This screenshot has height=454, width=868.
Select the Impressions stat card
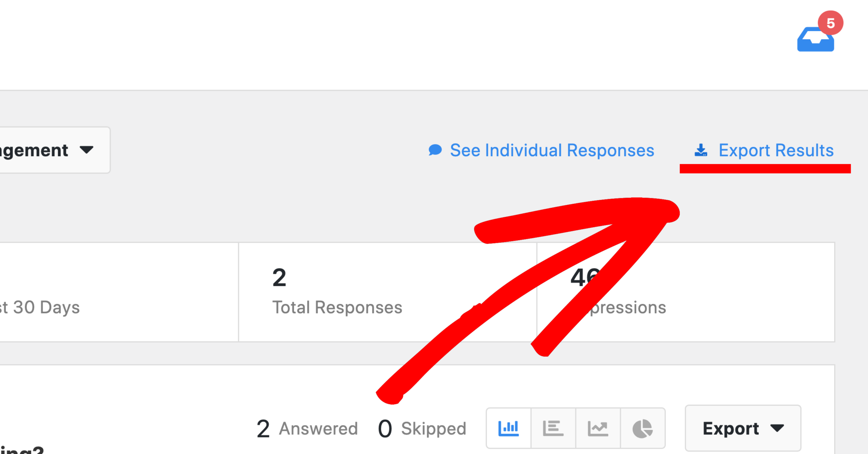click(686, 292)
